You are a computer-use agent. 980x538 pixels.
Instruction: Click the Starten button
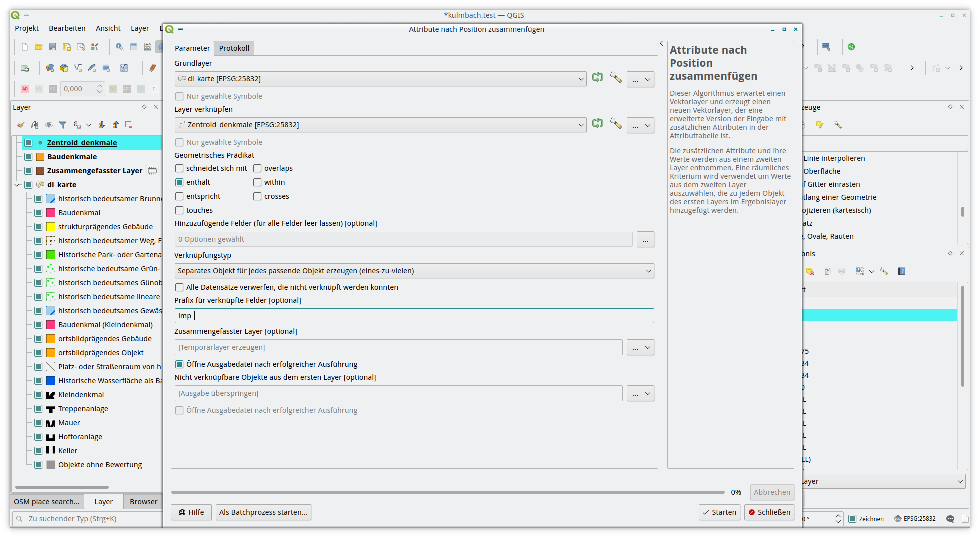coord(719,512)
